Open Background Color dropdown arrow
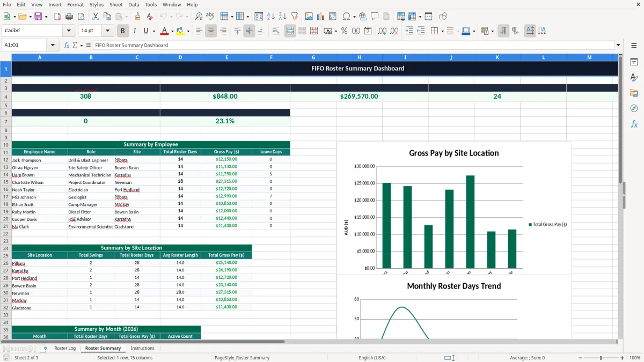The width and height of the screenshot is (644, 362). [x=188, y=31]
